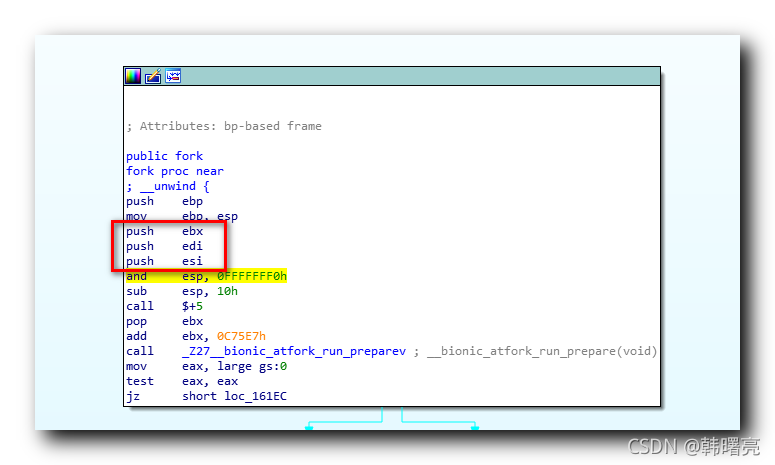Click the 'push ebp' instruction

coord(165,201)
